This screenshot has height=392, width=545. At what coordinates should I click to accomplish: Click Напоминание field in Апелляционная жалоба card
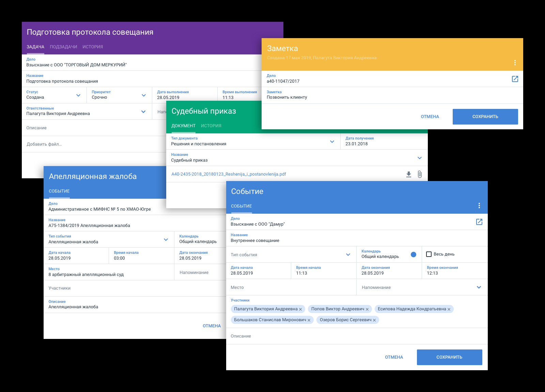200,272
